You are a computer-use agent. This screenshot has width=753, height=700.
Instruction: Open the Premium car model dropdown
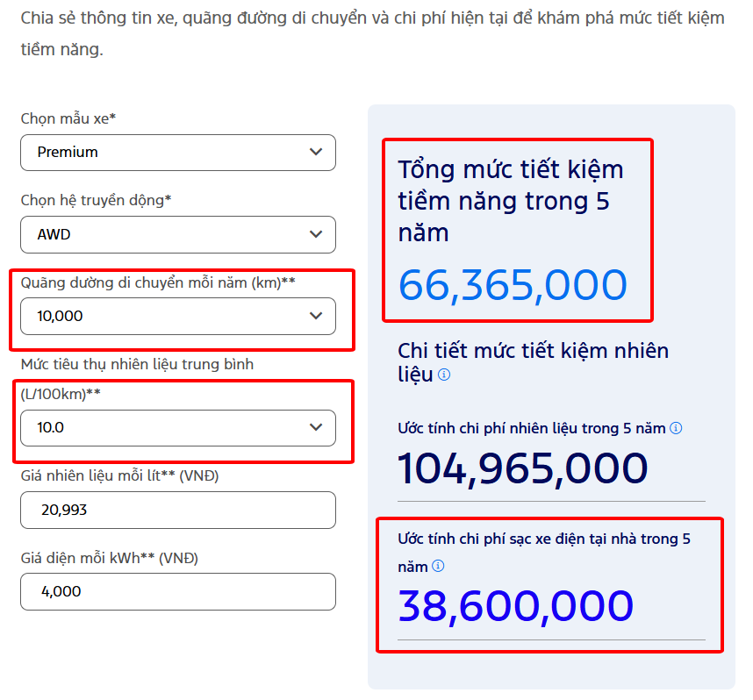[178, 153]
